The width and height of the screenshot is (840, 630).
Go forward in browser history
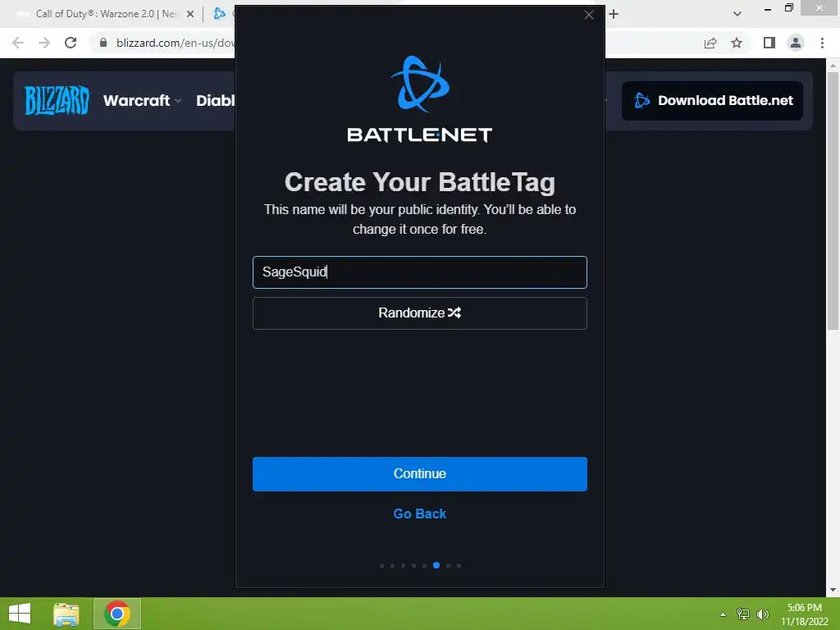[x=44, y=43]
